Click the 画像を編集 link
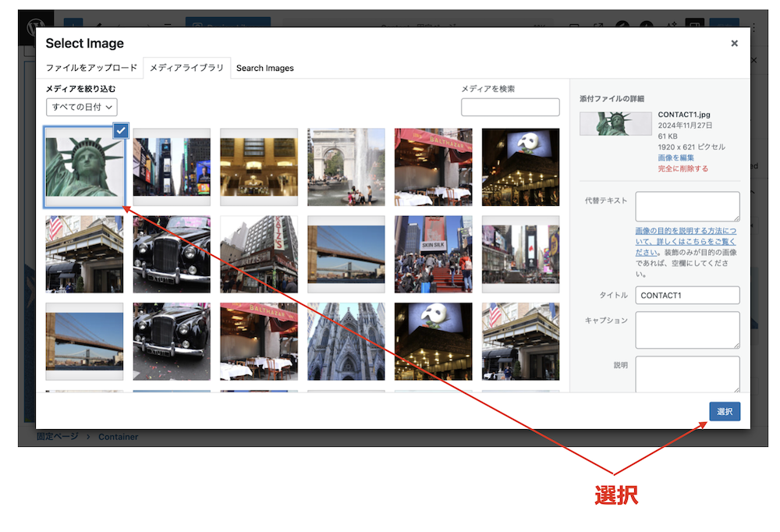 (676, 158)
